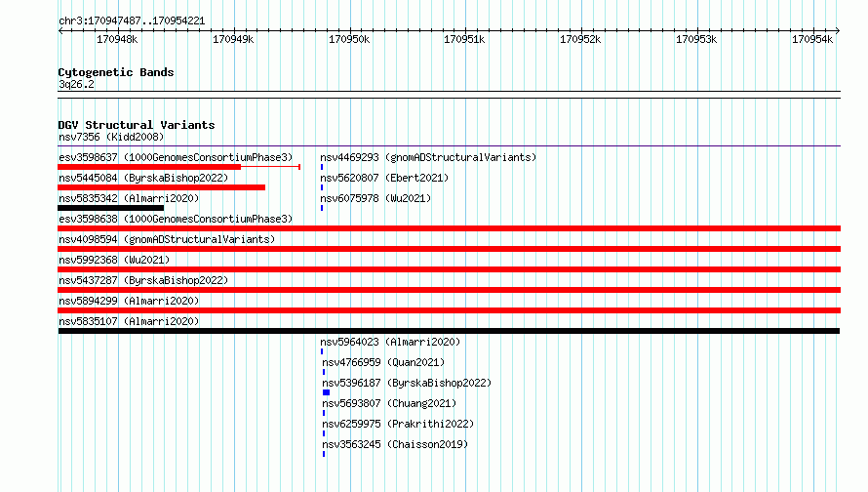
Task: Click the 170954k ruler position
Action: click(x=812, y=39)
